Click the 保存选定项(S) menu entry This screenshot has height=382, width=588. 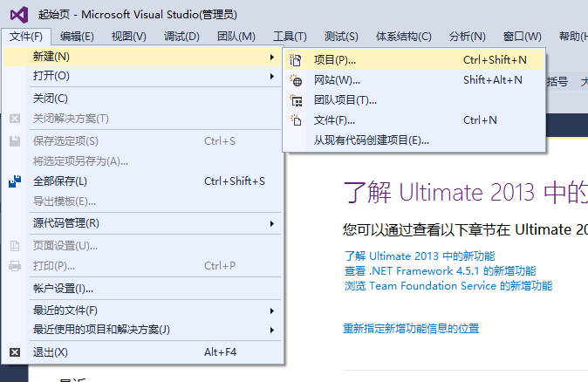pyautogui.click(x=142, y=141)
